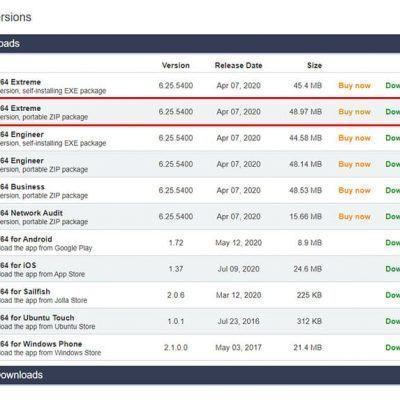
Task: Click version 2.1.0.0 in the Windows Phone row
Action: pyautogui.click(x=176, y=348)
